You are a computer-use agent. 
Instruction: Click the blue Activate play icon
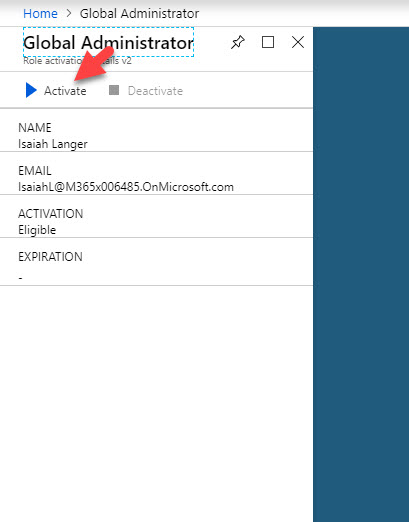coord(31,90)
